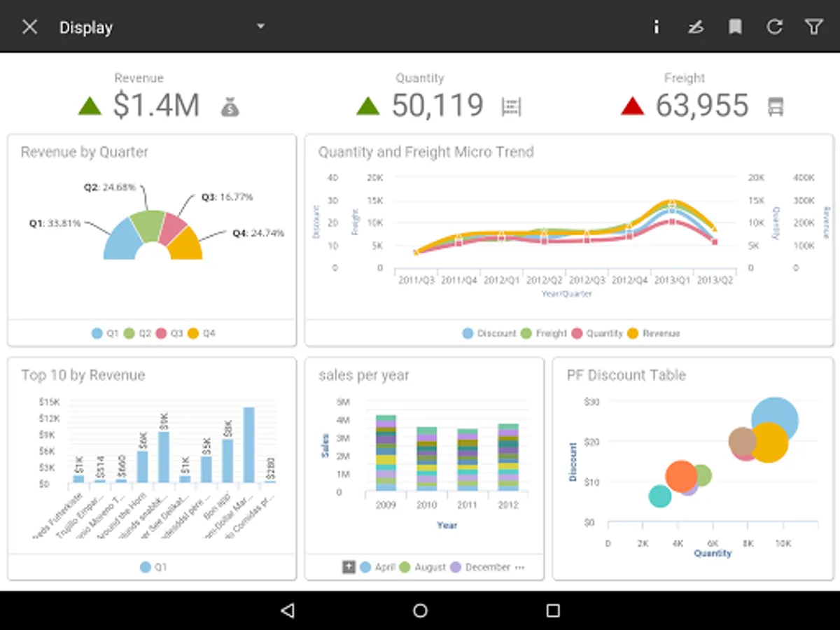Select the blue Q1 slice of the donut
The image size is (840, 630).
coord(123,240)
